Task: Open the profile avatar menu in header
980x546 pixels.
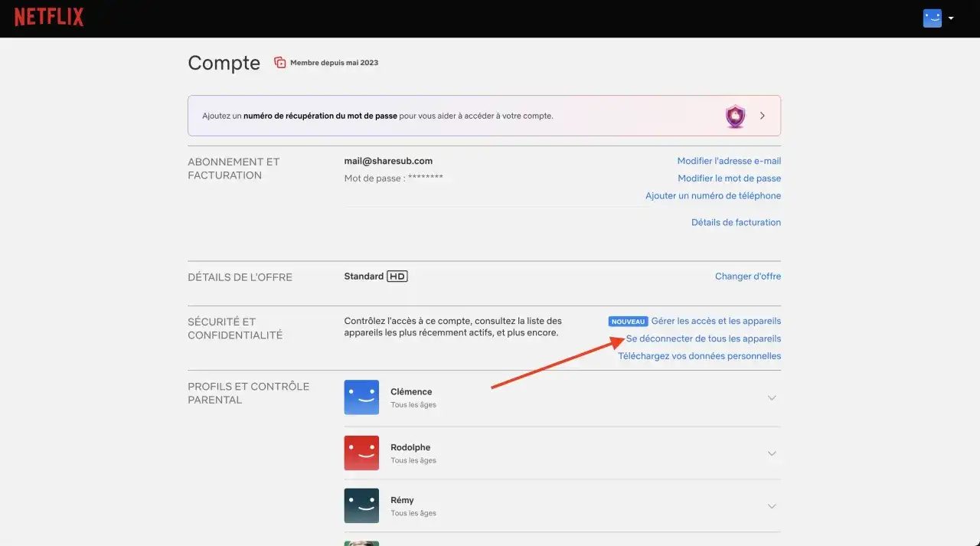Action: tap(932, 18)
